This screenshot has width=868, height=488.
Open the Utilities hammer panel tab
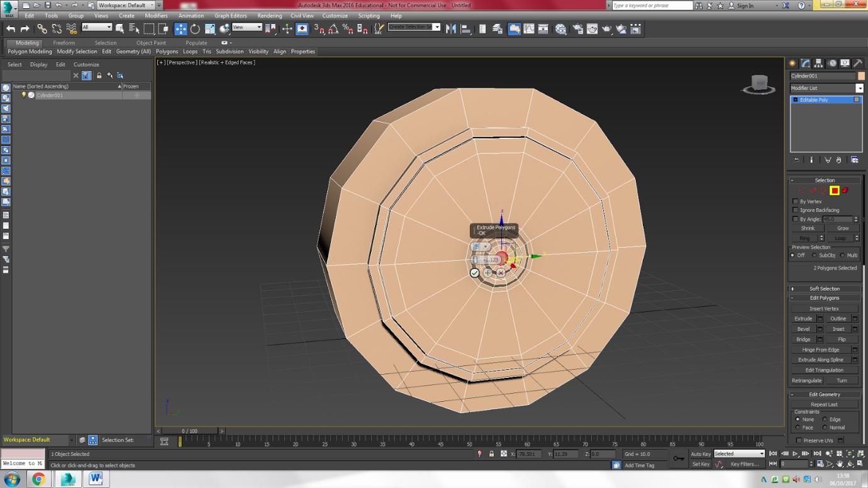click(x=858, y=63)
